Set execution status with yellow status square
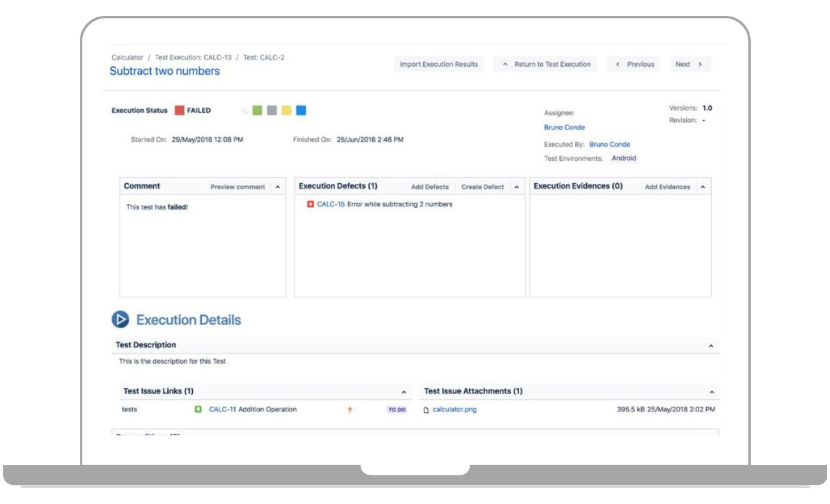 (x=287, y=110)
